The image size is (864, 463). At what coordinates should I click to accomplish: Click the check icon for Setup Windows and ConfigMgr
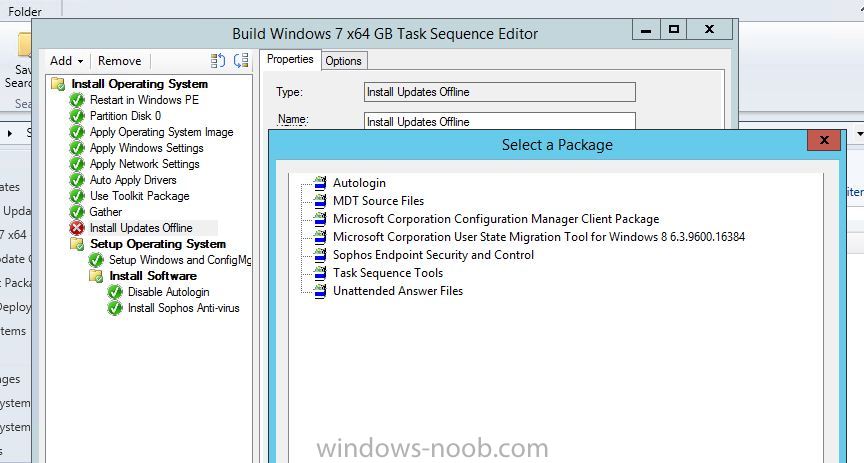[x=96, y=260]
